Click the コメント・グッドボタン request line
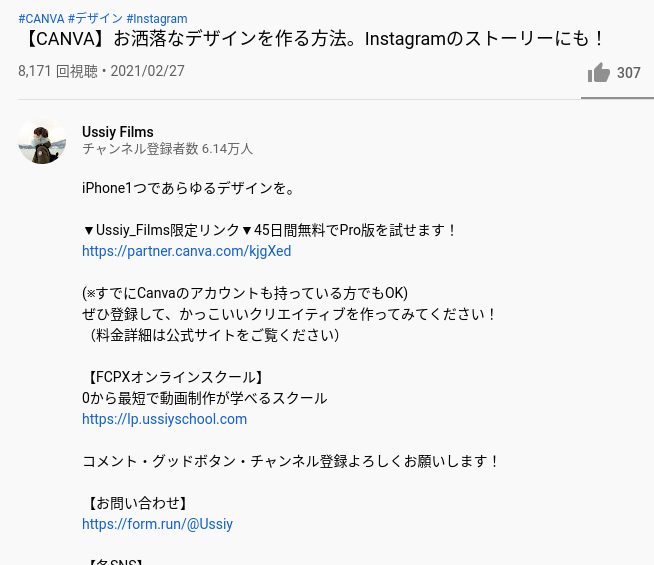This screenshot has width=654, height=565. tap(290, 461)
